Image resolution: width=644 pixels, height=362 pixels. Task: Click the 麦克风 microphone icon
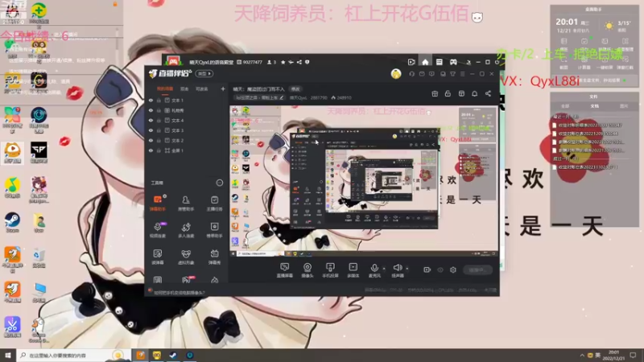[x=374, y=268]
